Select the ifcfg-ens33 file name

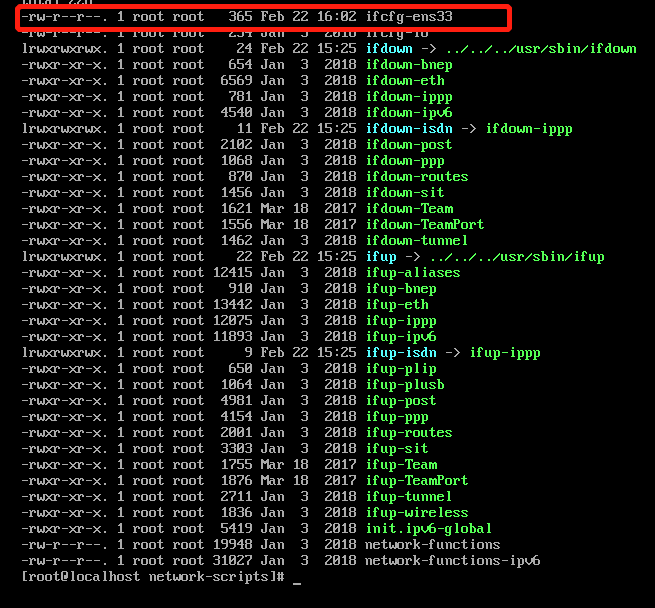pyautogui.click(x=409, y=17)
